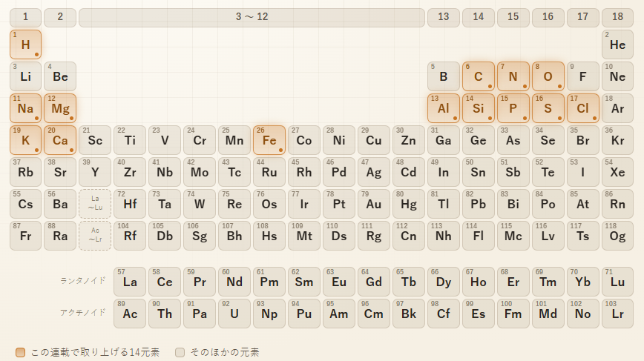644x361 pixels.
Task: Select the oganesson Og element tile
Action: [x=617, y=236]
